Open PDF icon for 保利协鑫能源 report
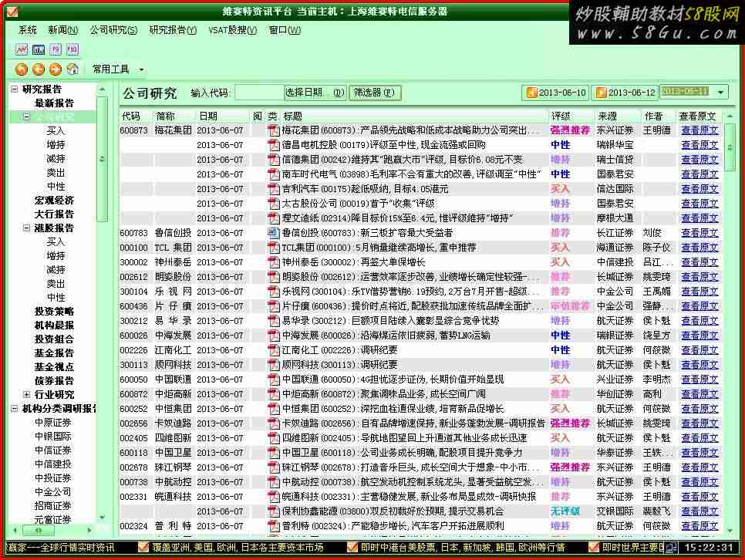This screenshot has height=560, width=745. [x=274, y=511]
